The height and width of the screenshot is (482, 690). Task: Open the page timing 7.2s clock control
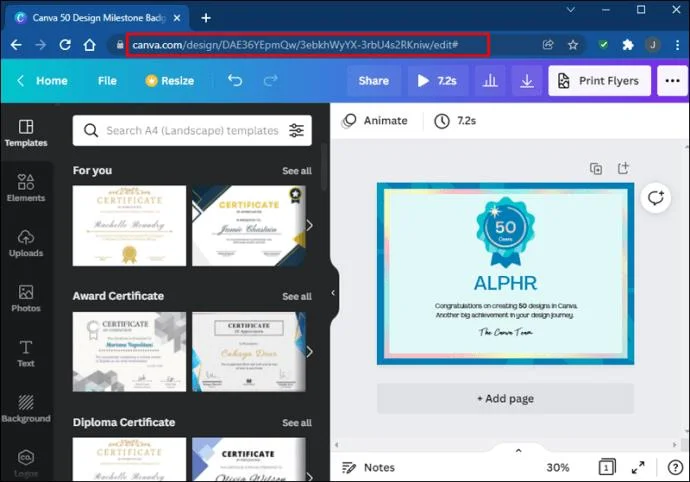coord(455,121)
